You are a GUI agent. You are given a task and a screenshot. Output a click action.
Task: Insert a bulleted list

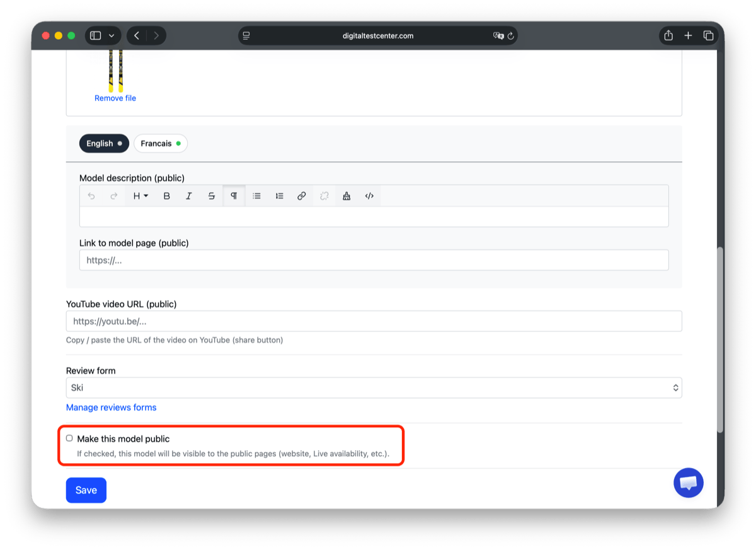pyautogui.click(x=257, y=196)
